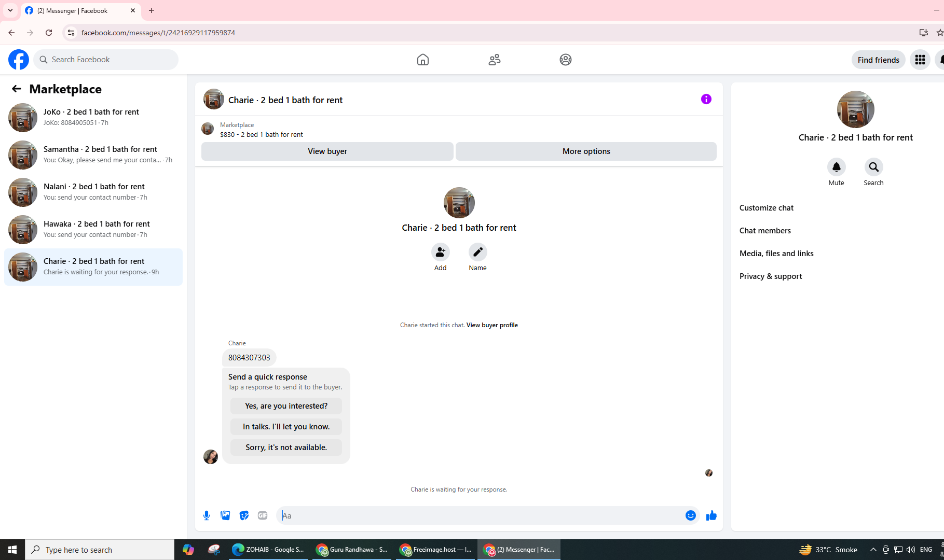Image resolution: width=944 pixels, height=560 pixels.
Task: Open the large listing photo in details panel
Action: [856, 109]
